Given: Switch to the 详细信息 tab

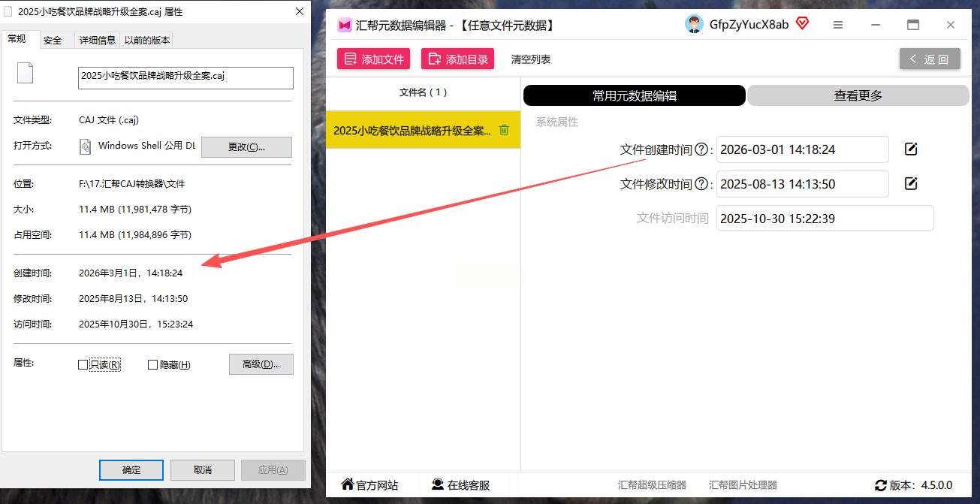Looking at the screenshot, I should [x=98, y=41].
